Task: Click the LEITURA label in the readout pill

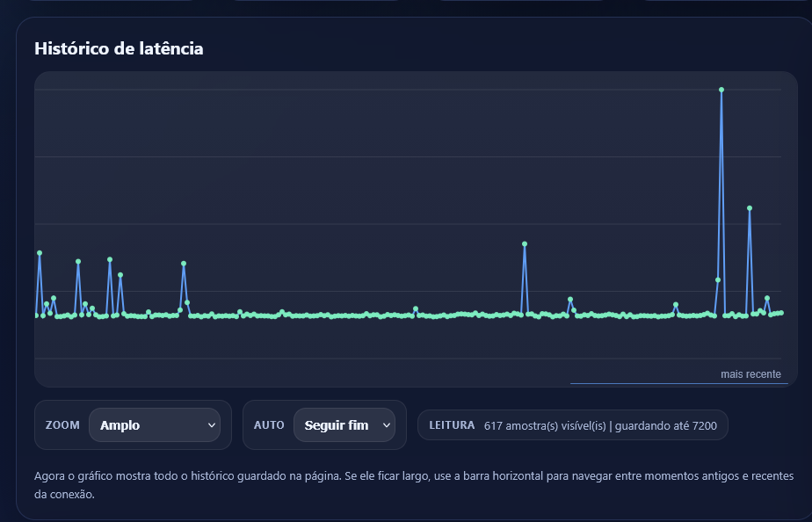Action: pyautogui.click(x=452, y=425)
